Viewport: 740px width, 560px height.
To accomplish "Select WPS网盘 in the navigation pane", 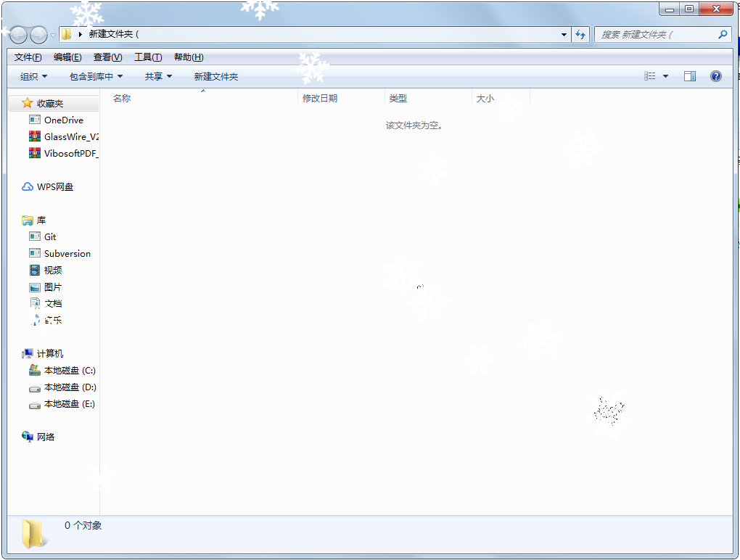I will coord(55,187).
